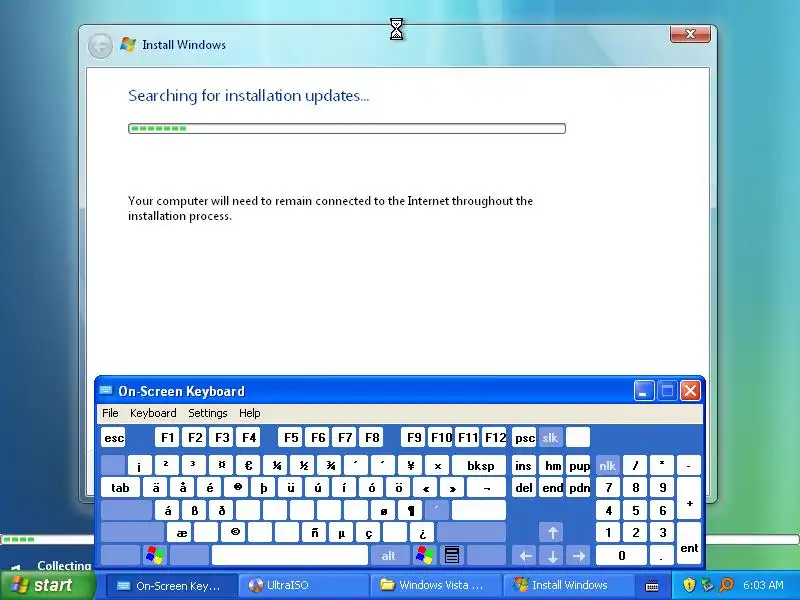Screen dimensions: 800x600
Task: Click the numpad 0 key
Action: pos(621,555)
